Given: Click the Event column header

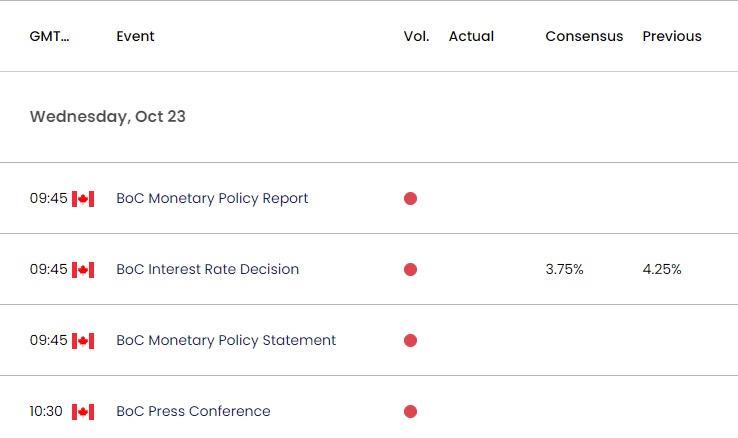Looking at the screenshot, I should coord(135,36).
